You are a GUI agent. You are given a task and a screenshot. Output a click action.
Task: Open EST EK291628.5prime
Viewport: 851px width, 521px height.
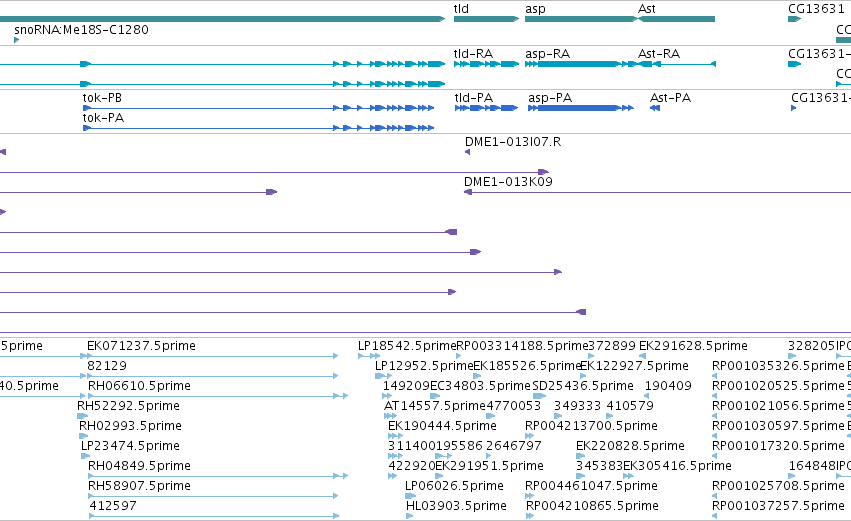(x=693, y=346)
